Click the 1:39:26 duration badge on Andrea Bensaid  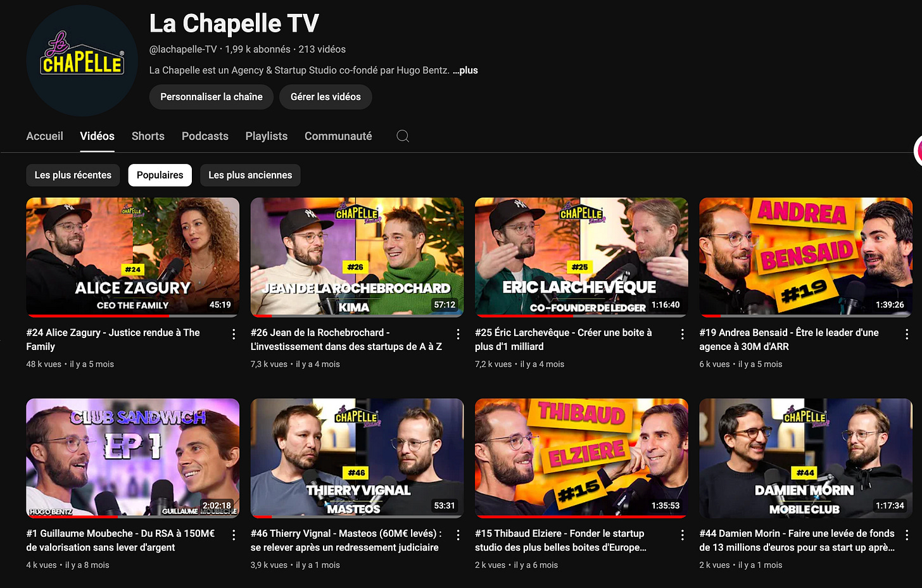tap(890, 304)
